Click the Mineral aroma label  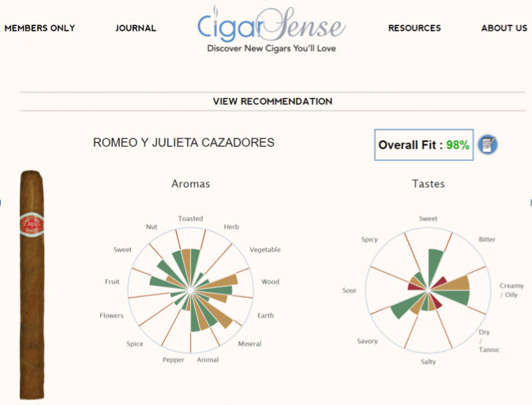coord(249,343)
